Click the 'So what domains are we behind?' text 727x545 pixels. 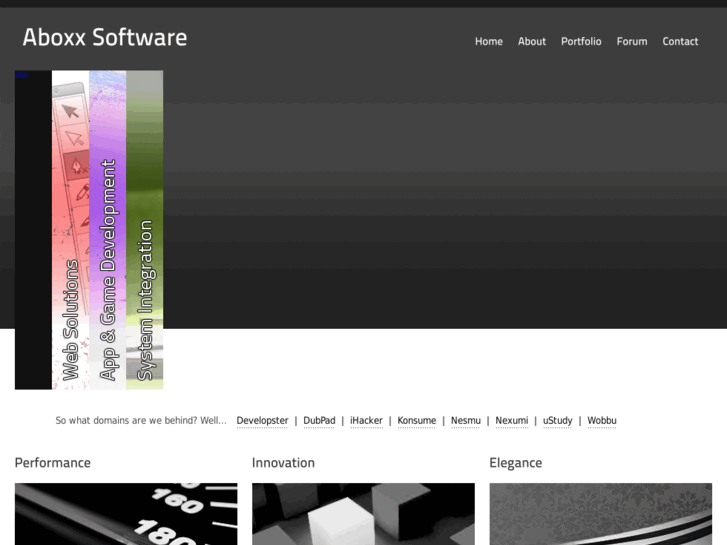pos(141,421)
